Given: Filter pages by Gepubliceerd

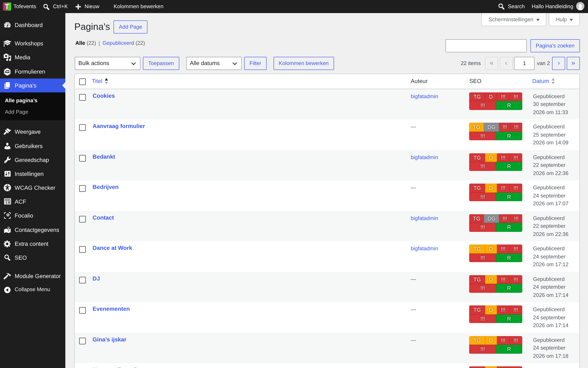Looking at the screenshot, I should [x=118, y=43].
